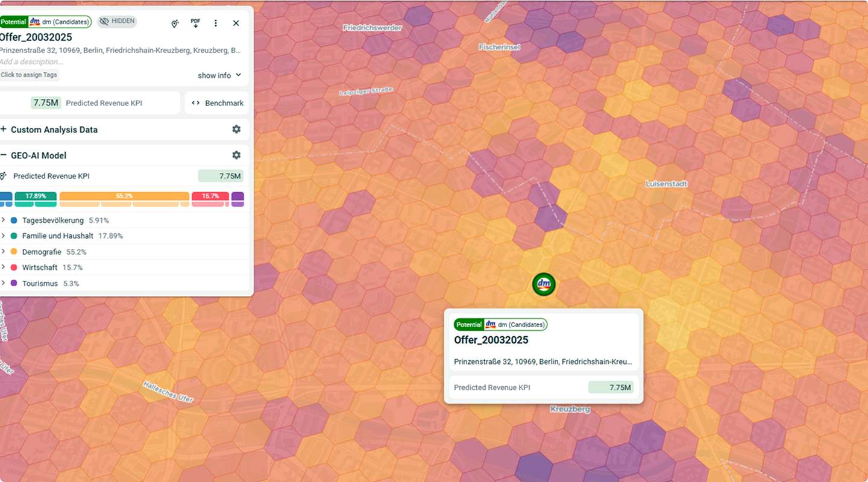868x482 pixels.
Task: Click the Friedrichswerder map label
Action: click(x=372, y=28)
